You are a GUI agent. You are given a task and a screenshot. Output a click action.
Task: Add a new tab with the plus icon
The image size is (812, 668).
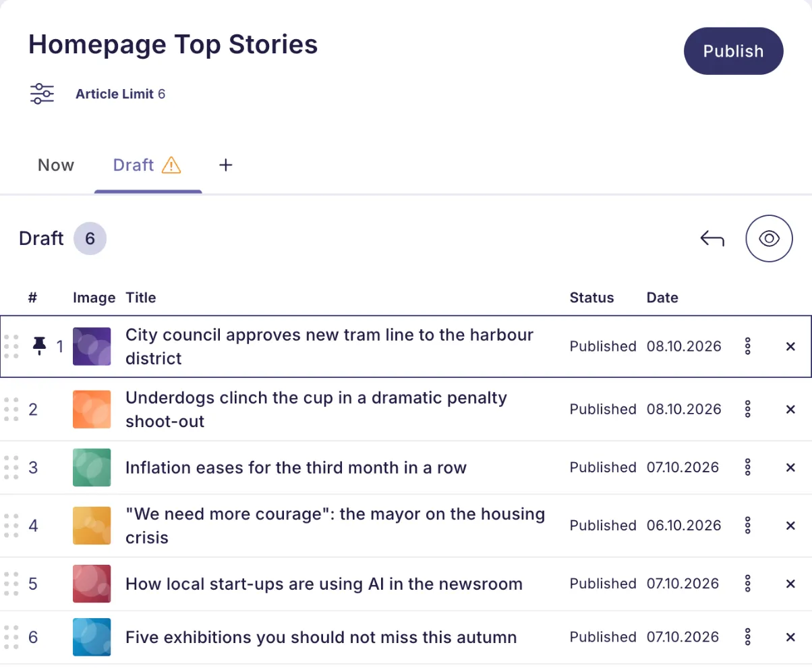point(226,165)
